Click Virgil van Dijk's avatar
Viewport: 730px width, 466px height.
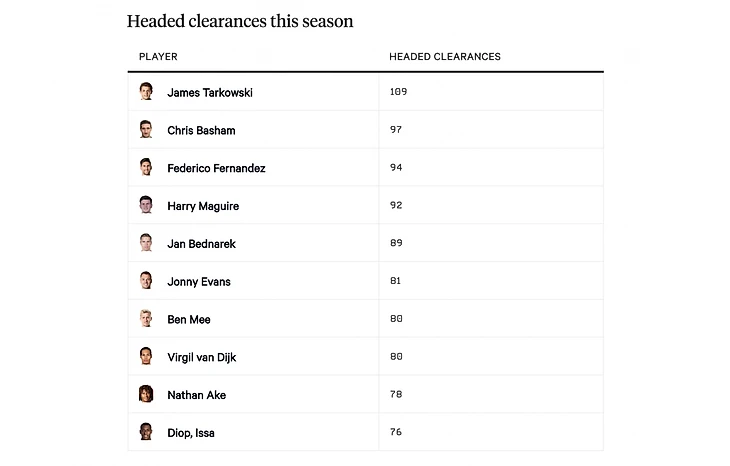point(146,357)
